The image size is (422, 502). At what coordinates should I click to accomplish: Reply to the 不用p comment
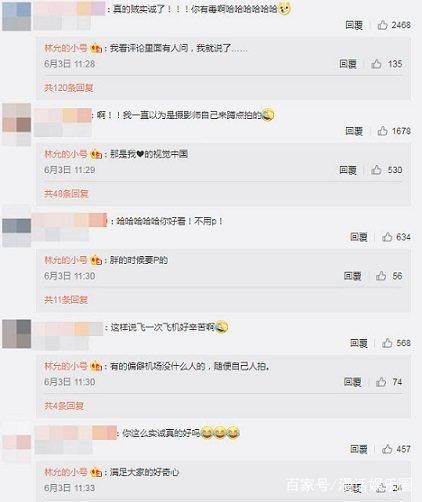pyautogui.click(x=359, y=237)
